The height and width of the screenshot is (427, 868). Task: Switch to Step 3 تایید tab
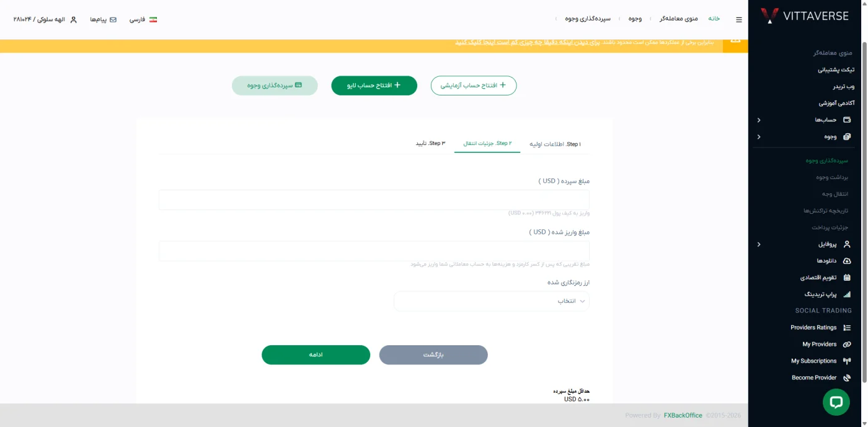coord(430,143)
